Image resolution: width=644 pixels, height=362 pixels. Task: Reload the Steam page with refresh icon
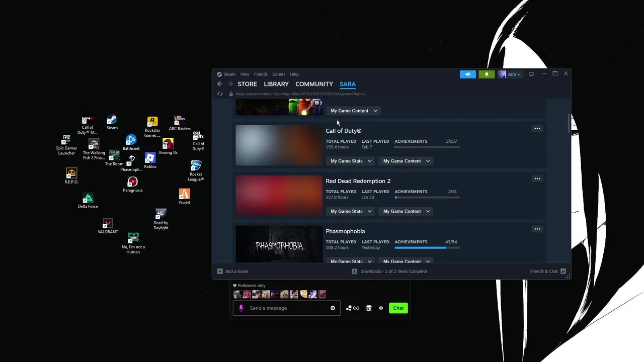tap(220, 94)
